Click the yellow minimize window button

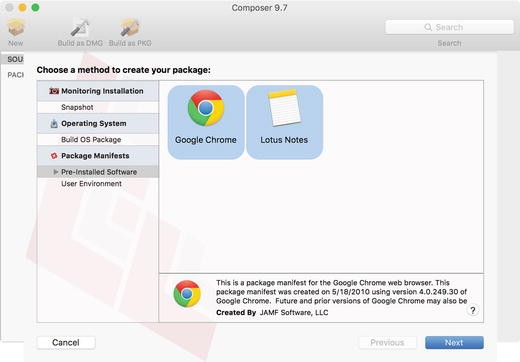pyautogui.click(x=22, y=7)
